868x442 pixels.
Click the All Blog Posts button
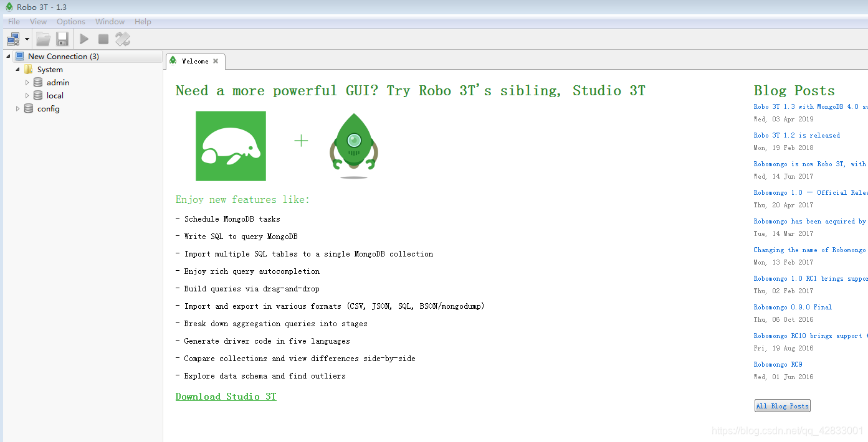tap(782, 406)
